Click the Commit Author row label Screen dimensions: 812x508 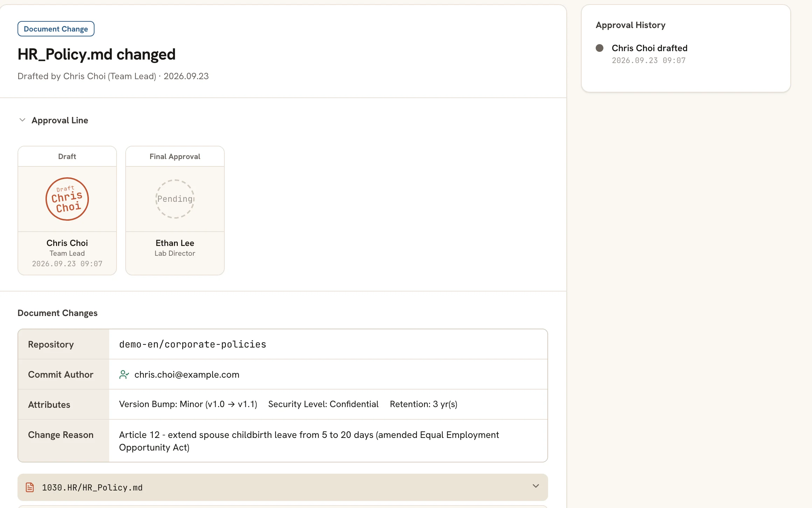click(61, 375)
